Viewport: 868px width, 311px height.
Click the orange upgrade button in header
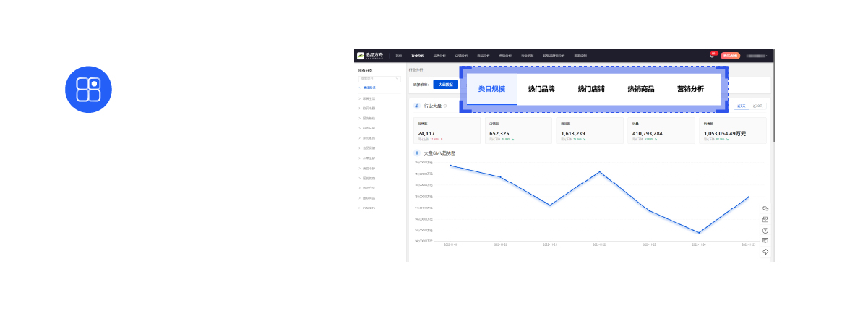(730, 55)
